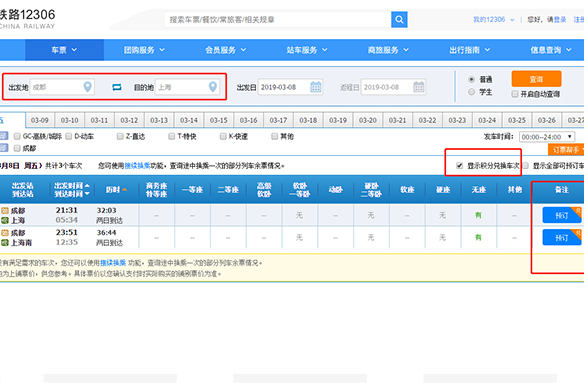Click the departure station location pin icon
584x383 pixels.
[x=88, y=87]
